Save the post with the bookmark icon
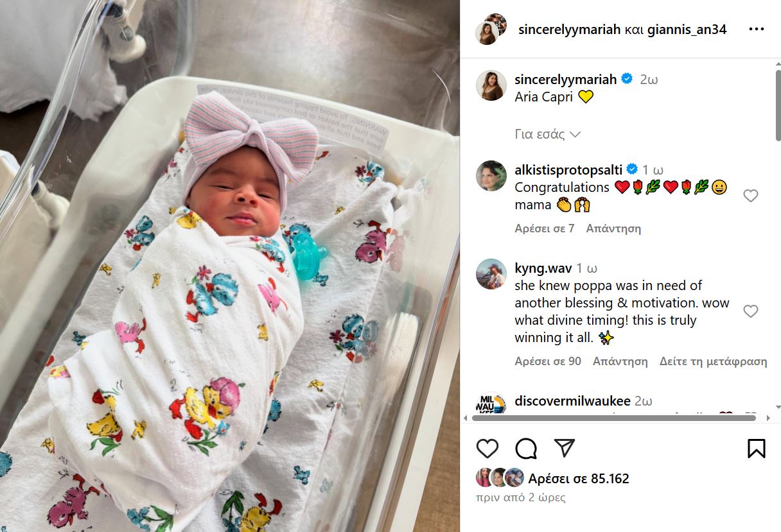Viewport: 781px width, 532px height. pyautogui.click(x=757, y=448)
